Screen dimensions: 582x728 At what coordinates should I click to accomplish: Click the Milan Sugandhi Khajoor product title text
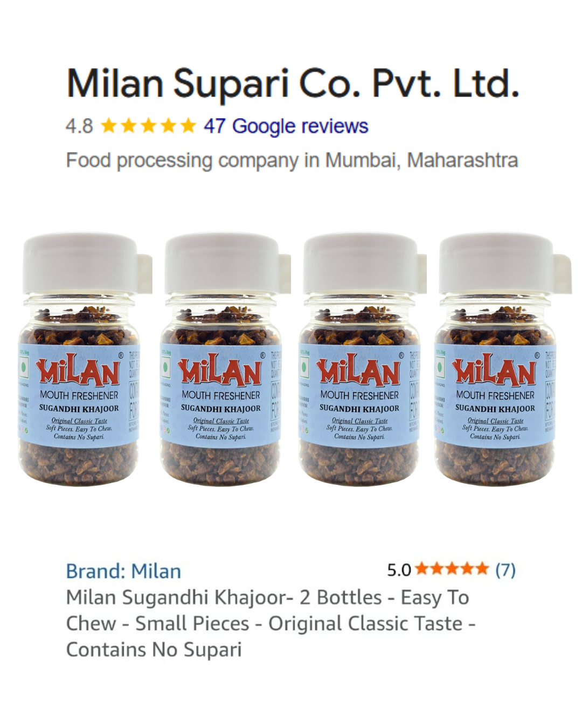click(271, 623)
